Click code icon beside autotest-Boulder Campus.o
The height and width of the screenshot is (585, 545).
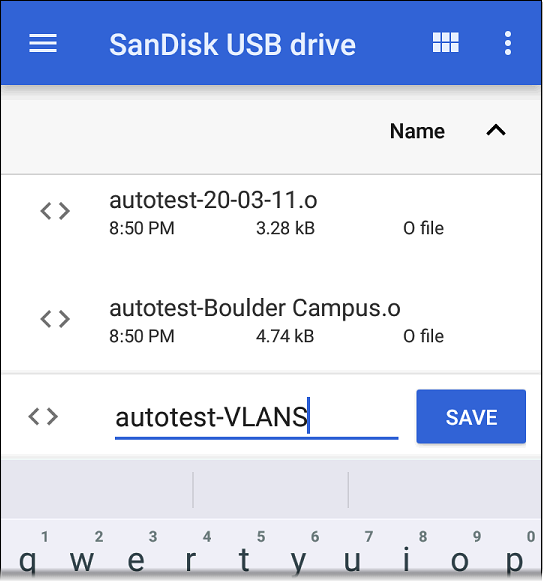tap(55, 319)
